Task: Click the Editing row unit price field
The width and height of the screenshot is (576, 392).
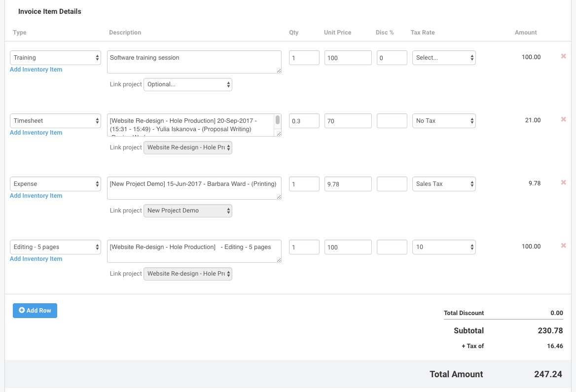Action: (348, 247)
